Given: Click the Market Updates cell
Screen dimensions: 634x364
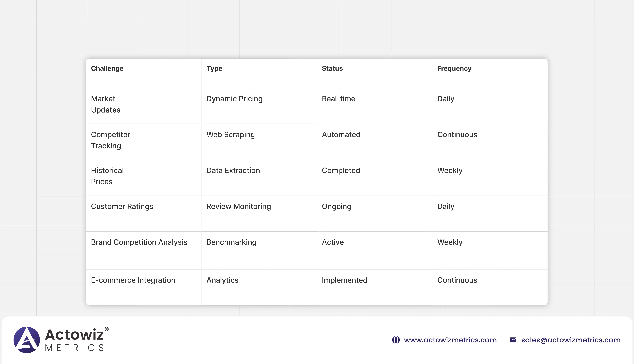Looking at the screenshot, I should coord(105,104).
